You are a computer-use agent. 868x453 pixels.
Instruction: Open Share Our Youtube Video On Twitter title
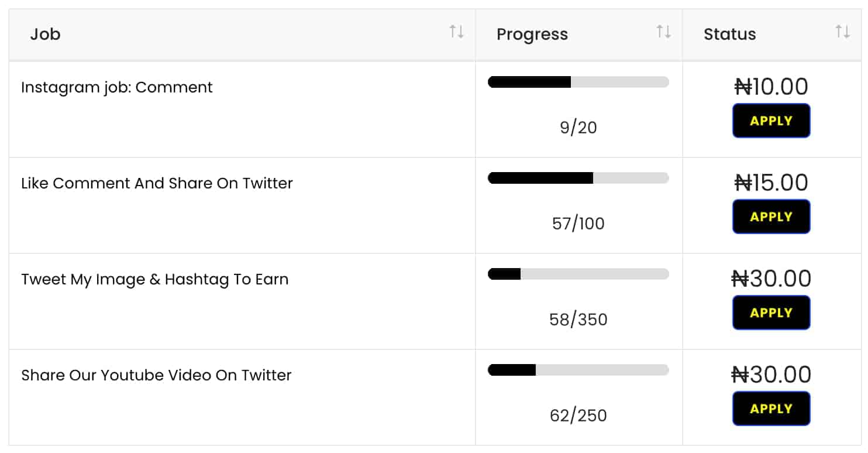156,376
